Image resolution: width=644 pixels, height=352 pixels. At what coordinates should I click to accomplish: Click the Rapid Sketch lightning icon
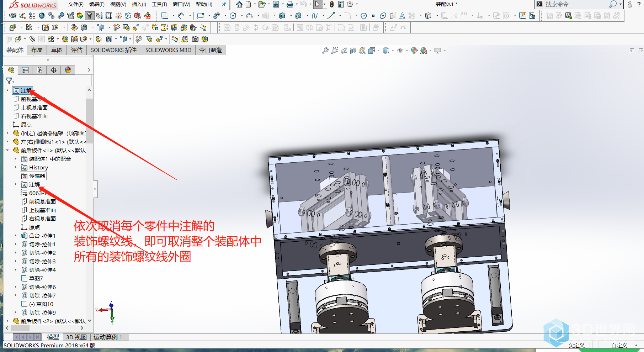522,16
